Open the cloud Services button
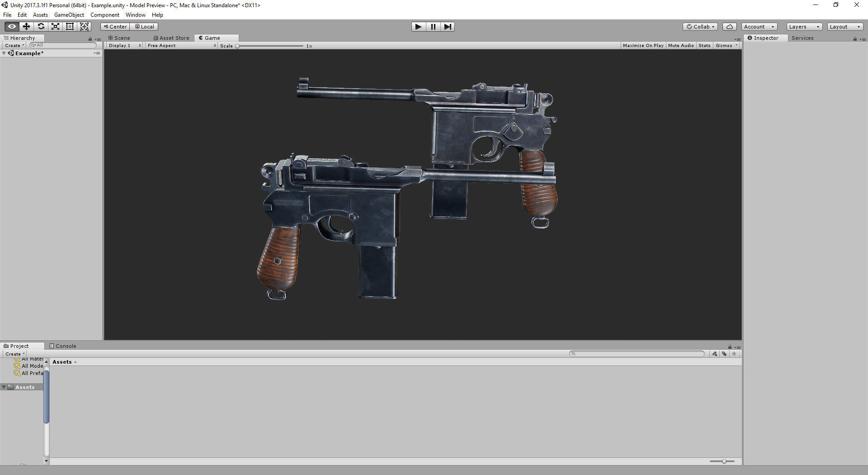 pos(729,27)
